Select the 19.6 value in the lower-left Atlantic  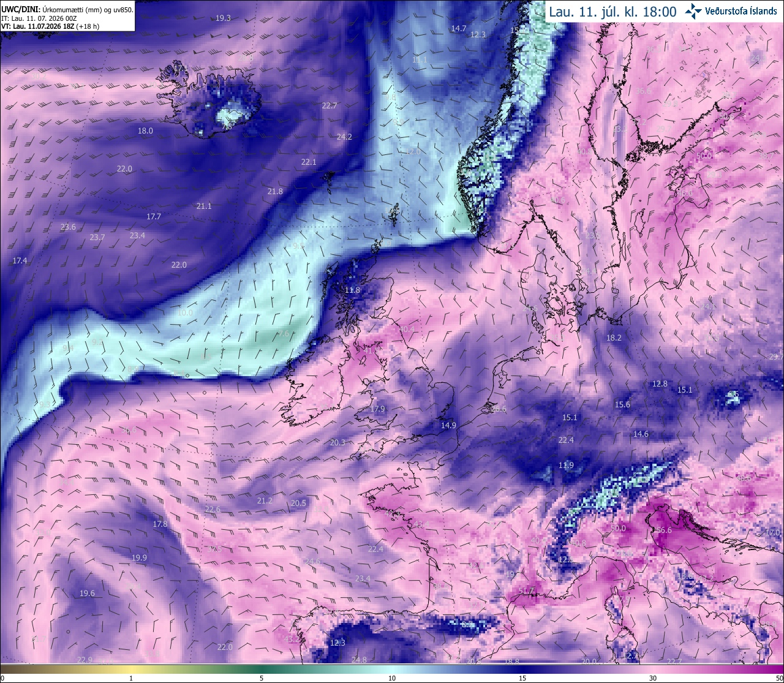tap(87, 593)
